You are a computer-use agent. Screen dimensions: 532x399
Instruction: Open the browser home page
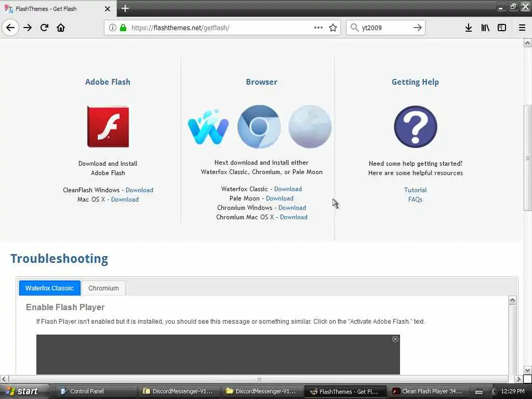pyautogui.click(x=61, y=28)
